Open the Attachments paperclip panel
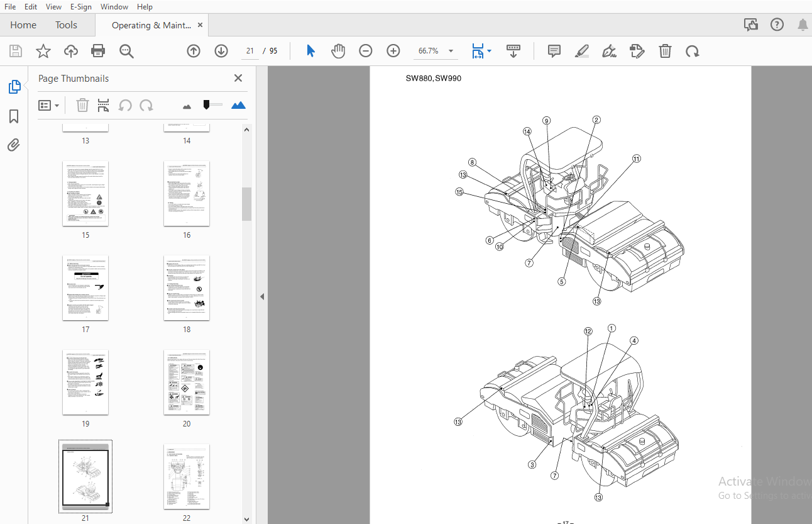This screenshot has width=812, height=524. coord(14,145)
